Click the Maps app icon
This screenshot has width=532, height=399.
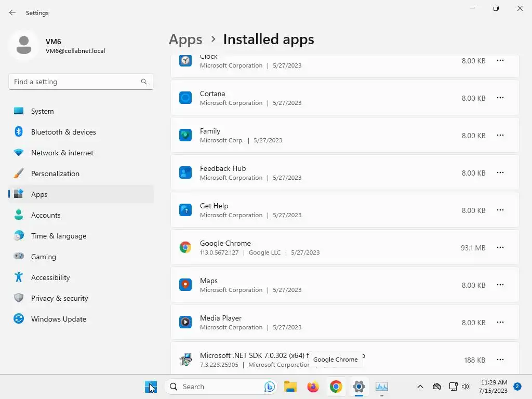[185, 285]
